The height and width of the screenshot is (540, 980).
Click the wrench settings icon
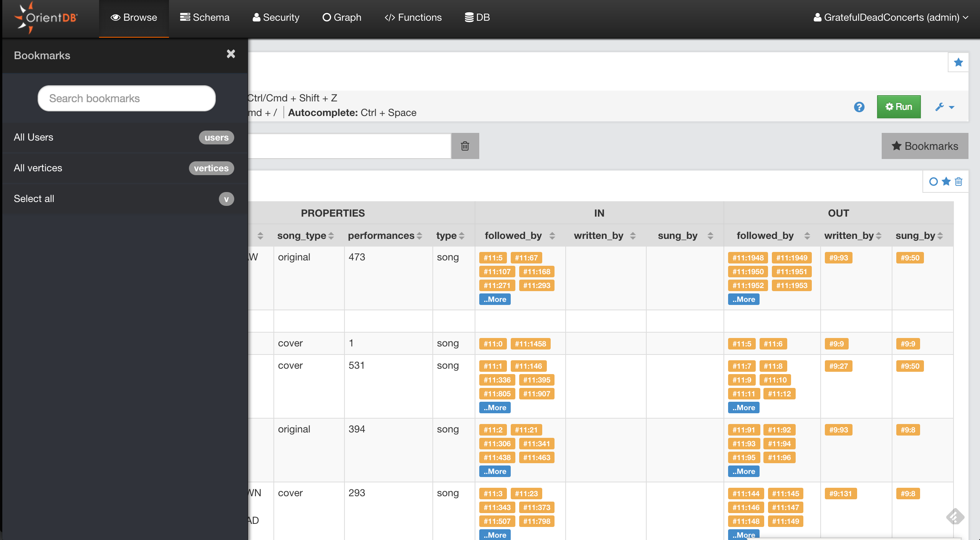point(939,107)
